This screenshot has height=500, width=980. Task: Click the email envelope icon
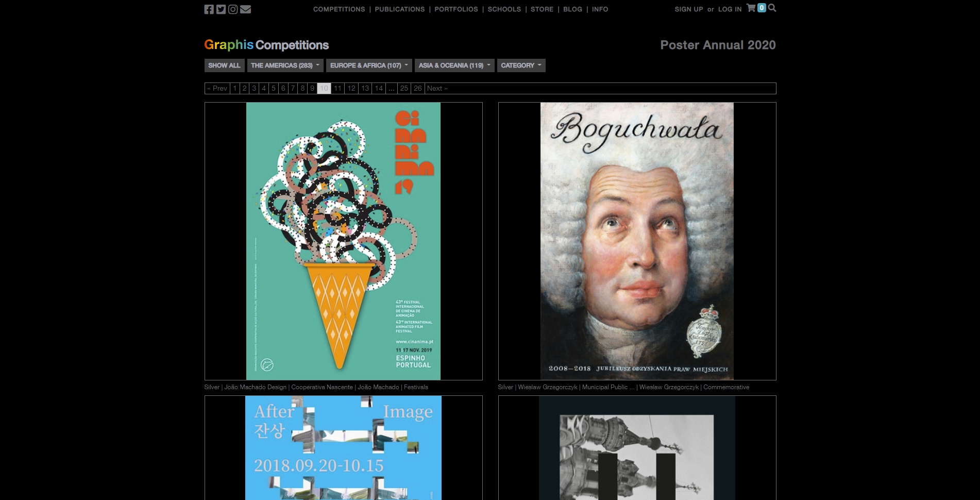tap(246, 9)
